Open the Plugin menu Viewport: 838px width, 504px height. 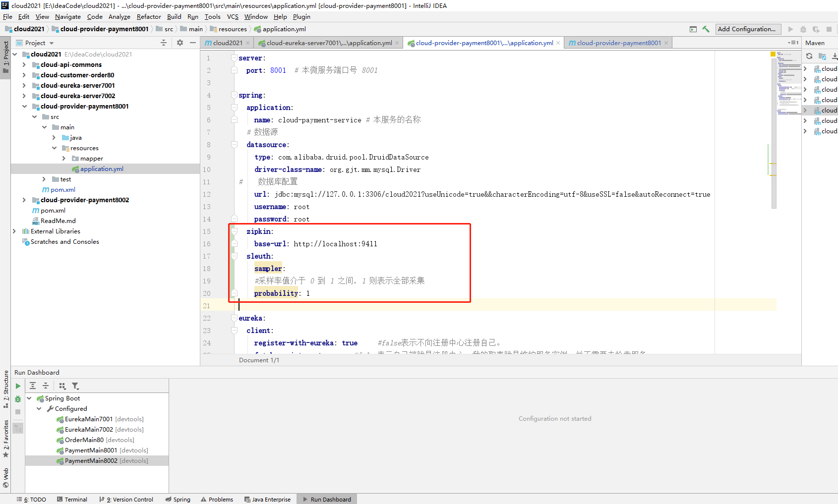tap(301, 17)
